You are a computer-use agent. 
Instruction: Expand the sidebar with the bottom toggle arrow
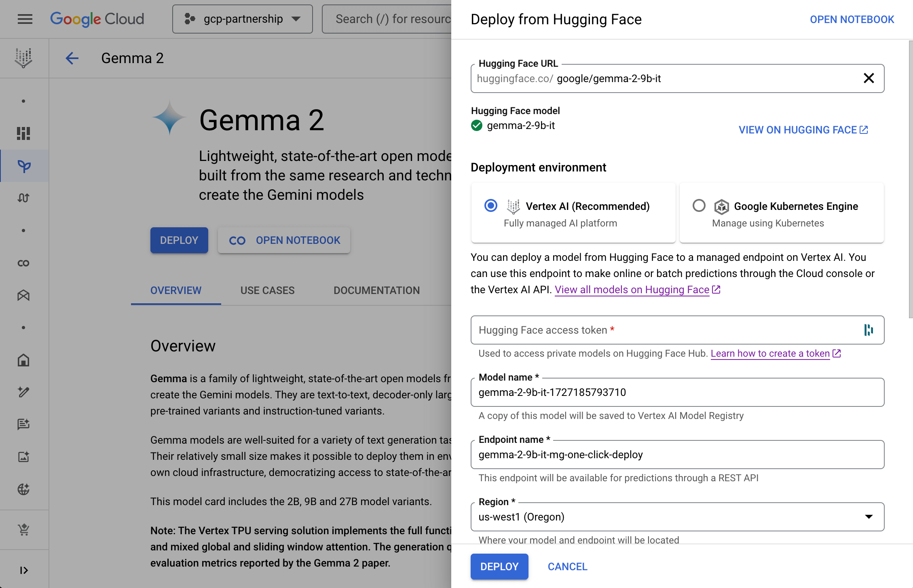(24, 570)
